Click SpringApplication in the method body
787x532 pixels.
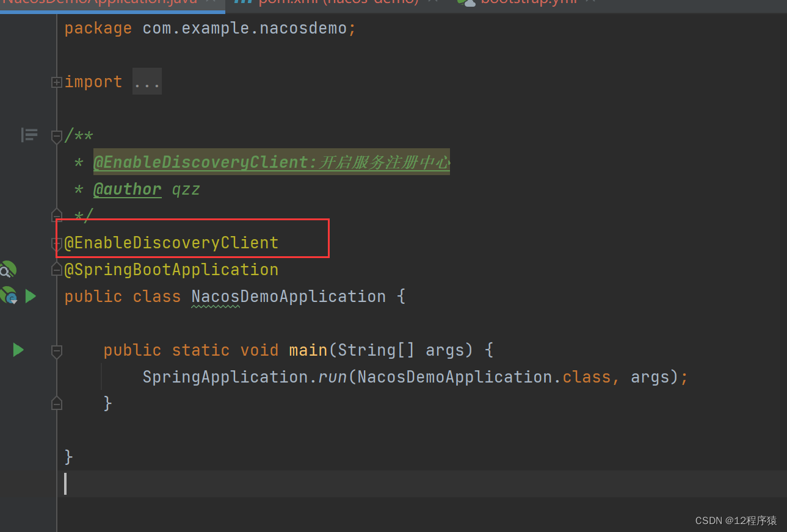click(x=225, y=377)
